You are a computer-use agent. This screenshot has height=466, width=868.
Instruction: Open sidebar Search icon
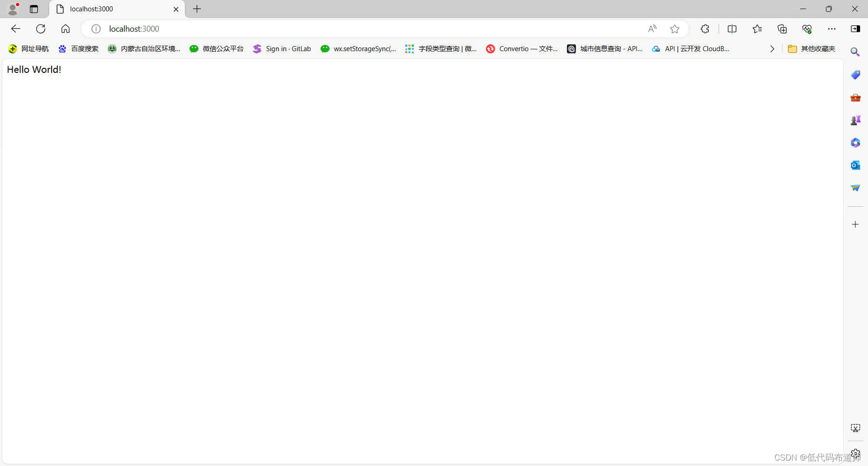855,52
